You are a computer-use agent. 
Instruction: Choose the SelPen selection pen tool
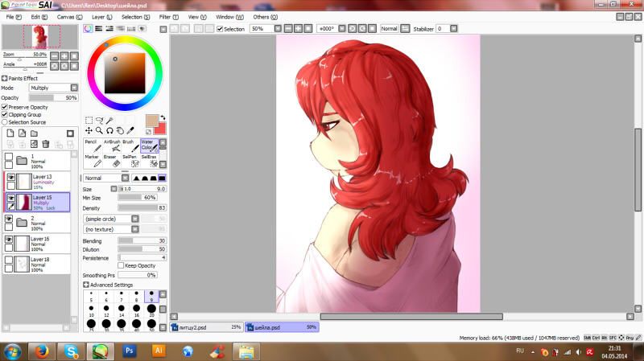130,161
